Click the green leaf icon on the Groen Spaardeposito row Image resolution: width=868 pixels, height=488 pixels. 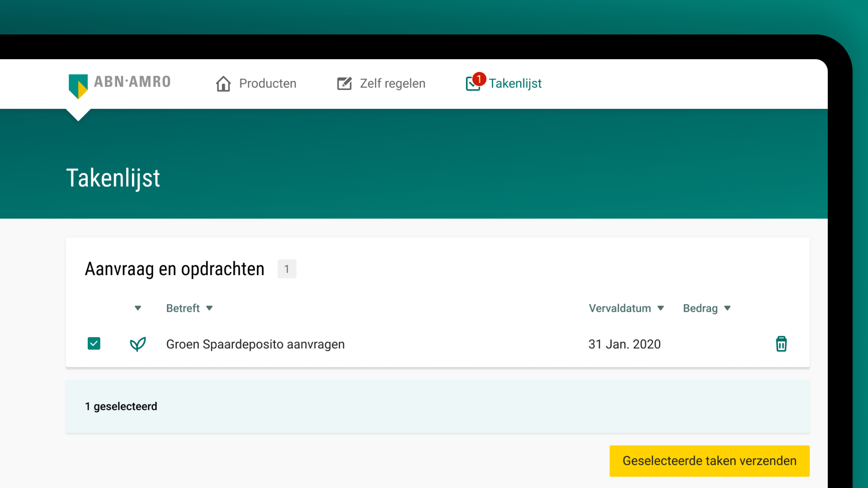click(138, 344)
